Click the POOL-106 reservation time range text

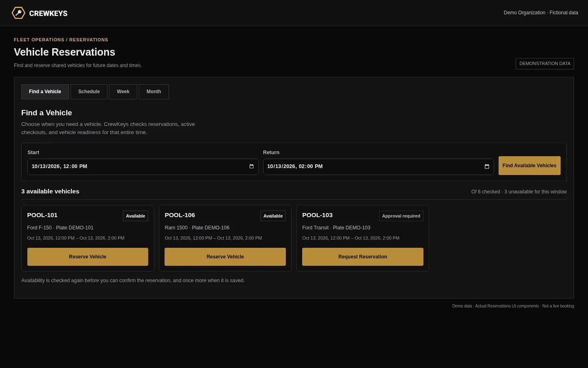point(213,238)
